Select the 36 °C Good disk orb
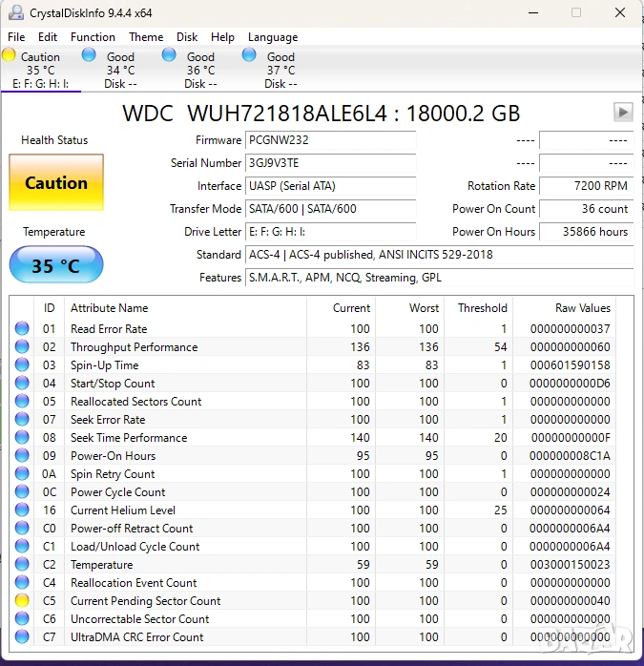Screen dimensions: 644x666 [170, 56]
